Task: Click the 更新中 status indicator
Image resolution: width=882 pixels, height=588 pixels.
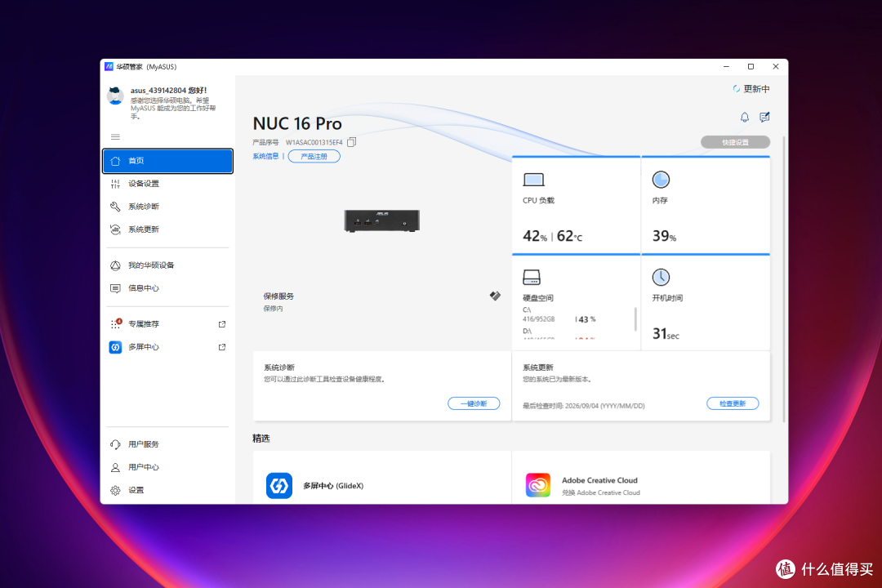Action: pyautogui.click(x=751, y=89)
